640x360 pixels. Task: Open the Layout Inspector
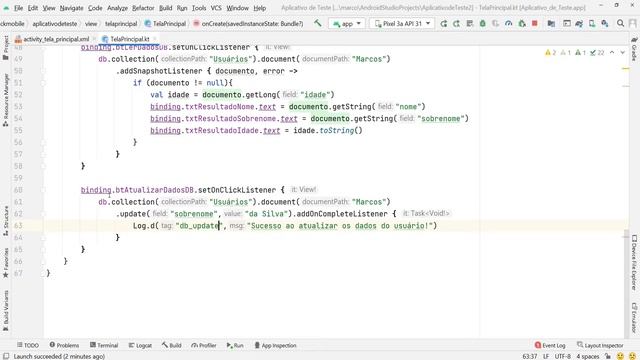point(600,345)
